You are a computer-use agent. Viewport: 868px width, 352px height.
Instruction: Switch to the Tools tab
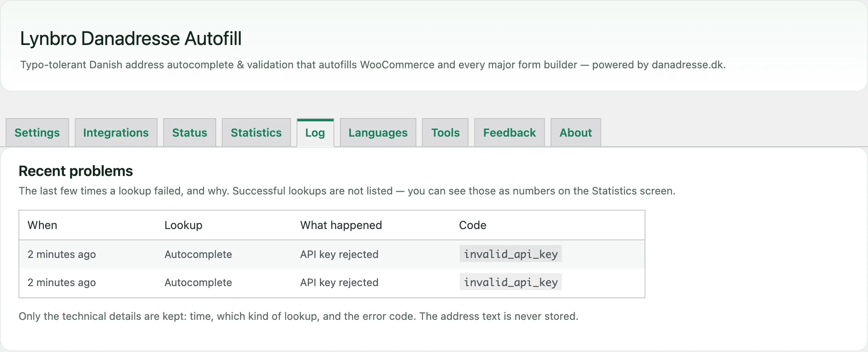(x=445, y=133)
